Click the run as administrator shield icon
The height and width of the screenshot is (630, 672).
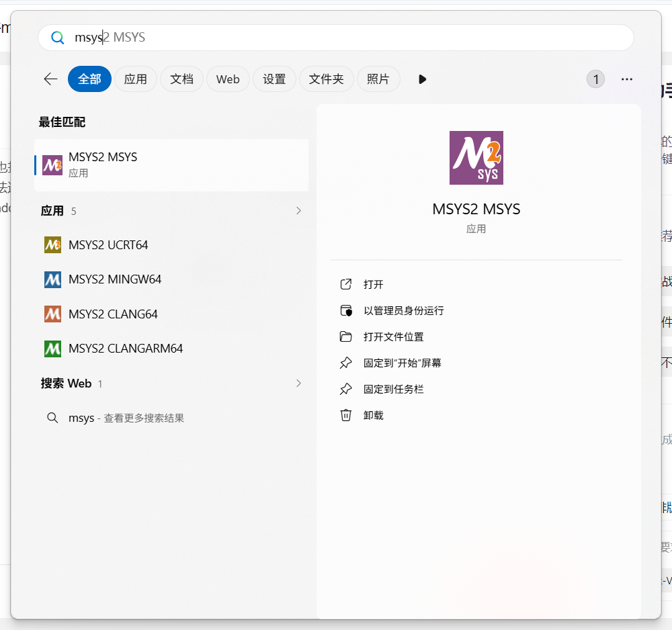346,310
